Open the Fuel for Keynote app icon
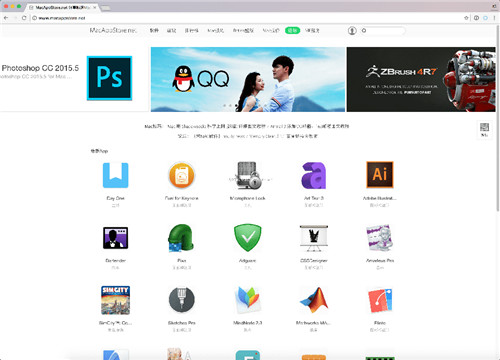The height and width of the screenshot is (360, 500). pyautogui.click(x=181, y=175)
